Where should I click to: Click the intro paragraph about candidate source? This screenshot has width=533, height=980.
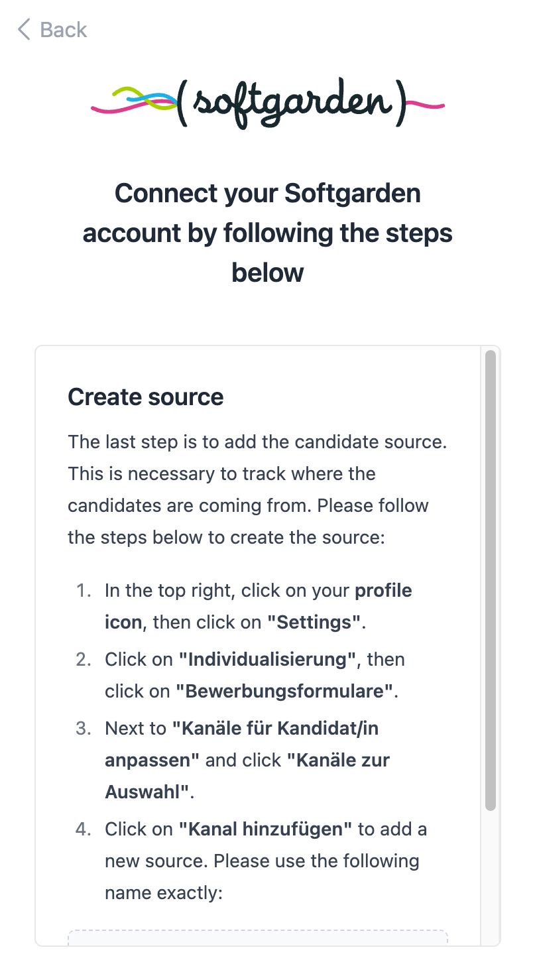pyautogui.click(x=257, y=489)
